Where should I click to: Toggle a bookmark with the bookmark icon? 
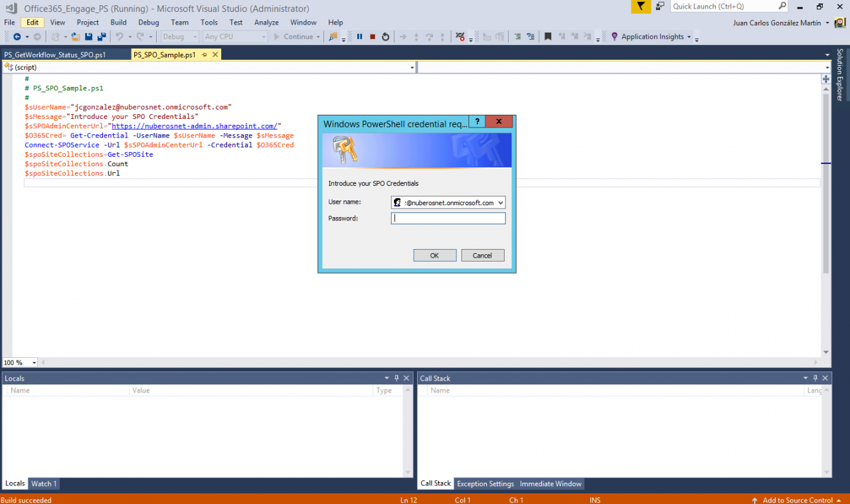tap(548, 37)
